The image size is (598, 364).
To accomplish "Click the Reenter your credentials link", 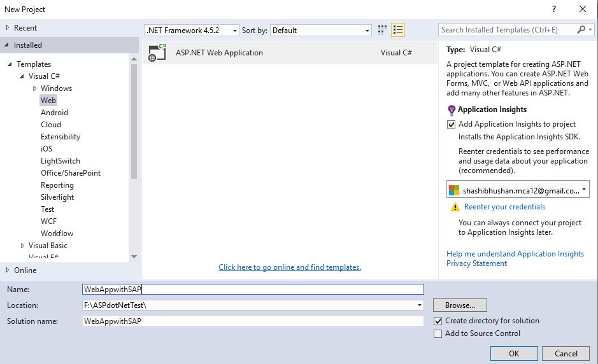I will [x=504, y=207].
